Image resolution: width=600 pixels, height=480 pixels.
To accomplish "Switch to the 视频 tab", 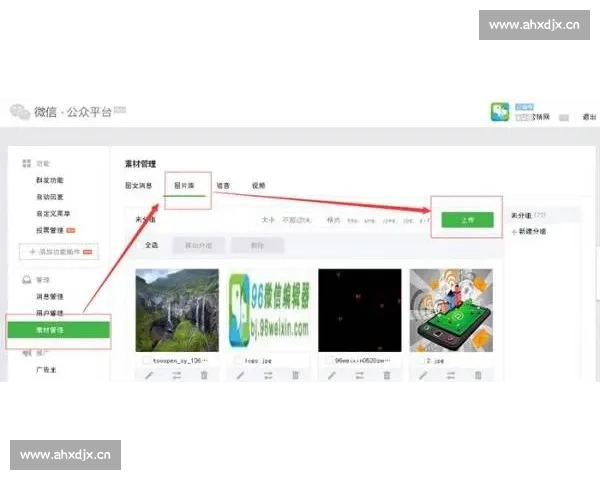I will tap(259, 186).
